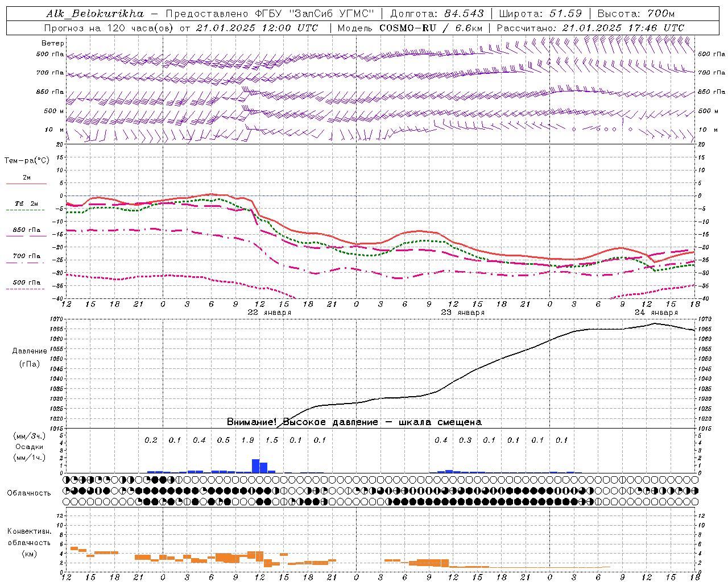The width and height of the screenshot is (728, 582).
Task: Click the Осадки panel label
Action: 29,447
